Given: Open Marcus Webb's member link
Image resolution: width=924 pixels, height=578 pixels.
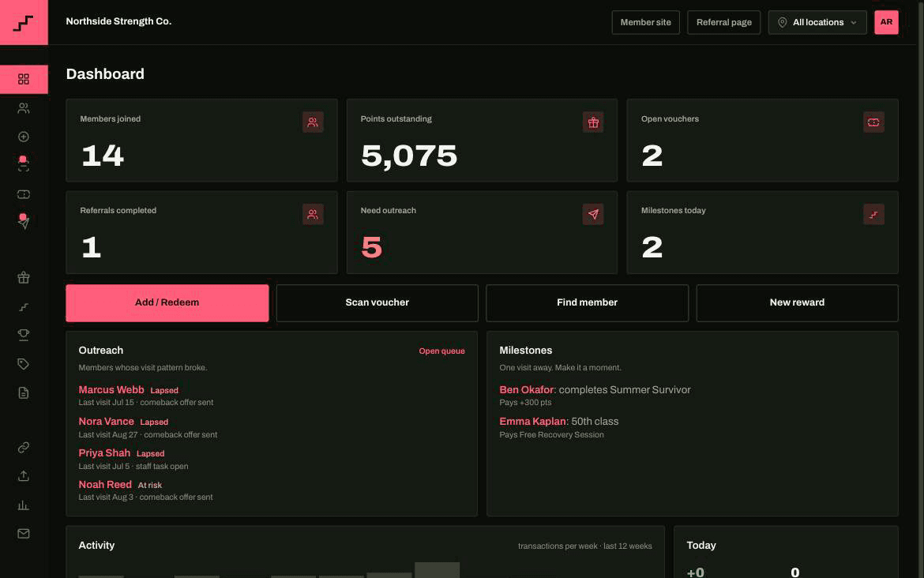Looking at the screenshot, I should pos(111,389).
